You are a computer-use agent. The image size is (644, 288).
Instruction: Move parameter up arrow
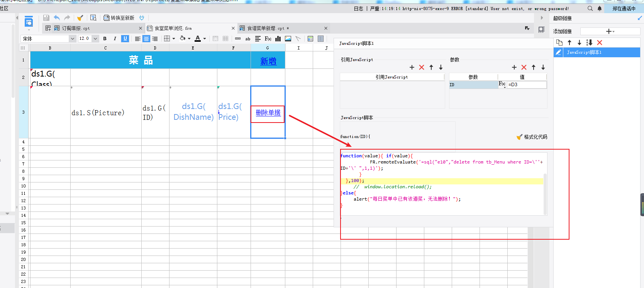(x=534, y=67)
